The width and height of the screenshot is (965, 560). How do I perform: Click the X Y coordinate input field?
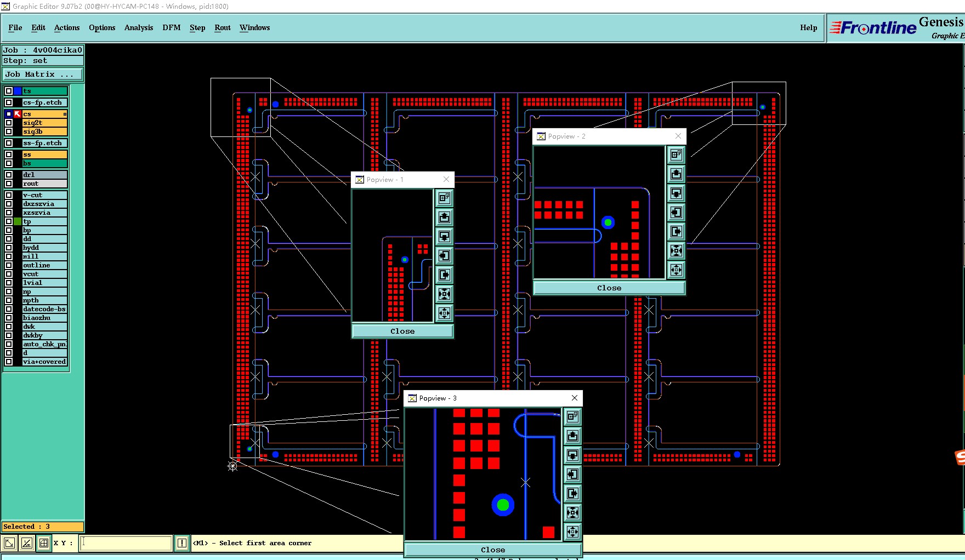[x=127, y=543]
